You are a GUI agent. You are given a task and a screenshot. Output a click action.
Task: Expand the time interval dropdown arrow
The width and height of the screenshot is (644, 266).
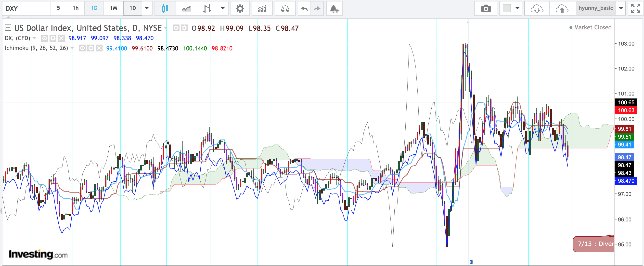147,8
